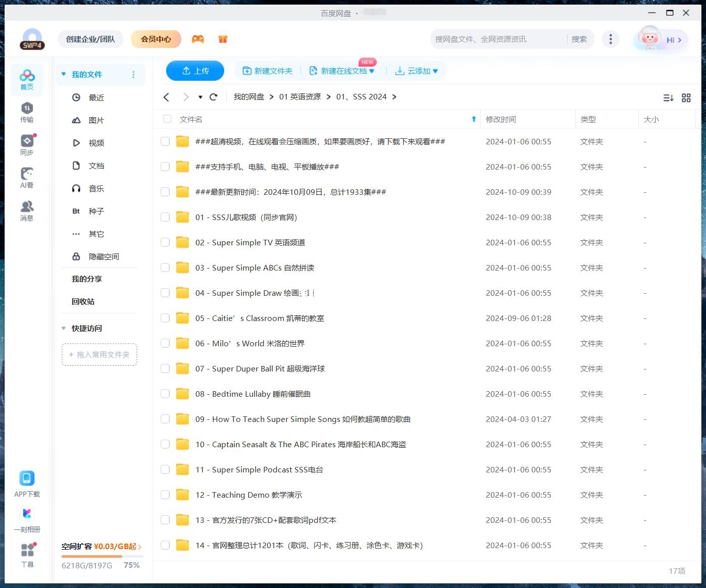Screen dimensions: 706x588
Task: Refresh the file list
Action: point(213,97)
